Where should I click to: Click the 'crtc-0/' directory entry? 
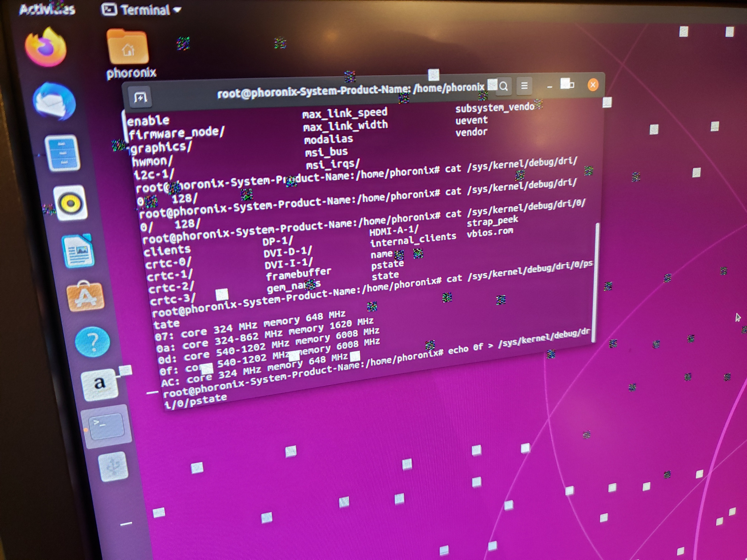[x=168, y=263]
